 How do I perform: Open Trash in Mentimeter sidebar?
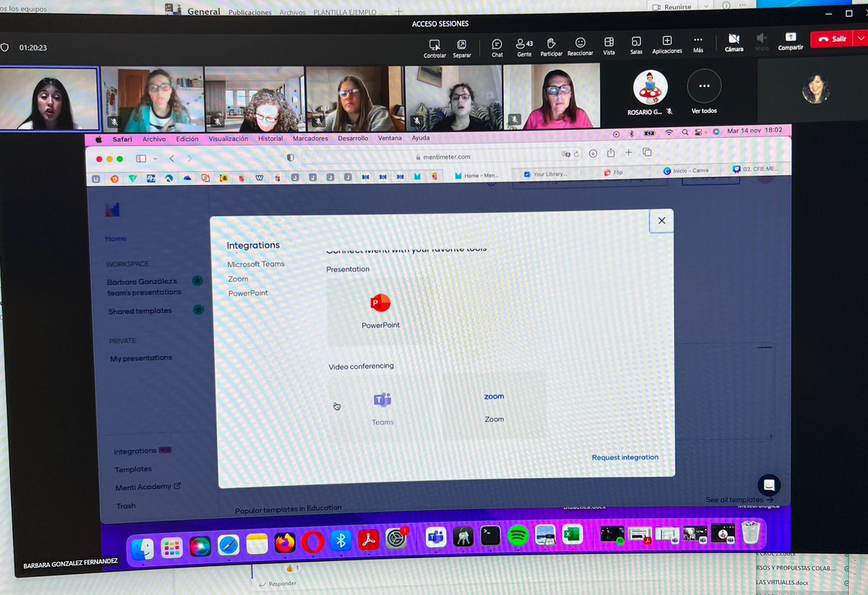[126, 505]
